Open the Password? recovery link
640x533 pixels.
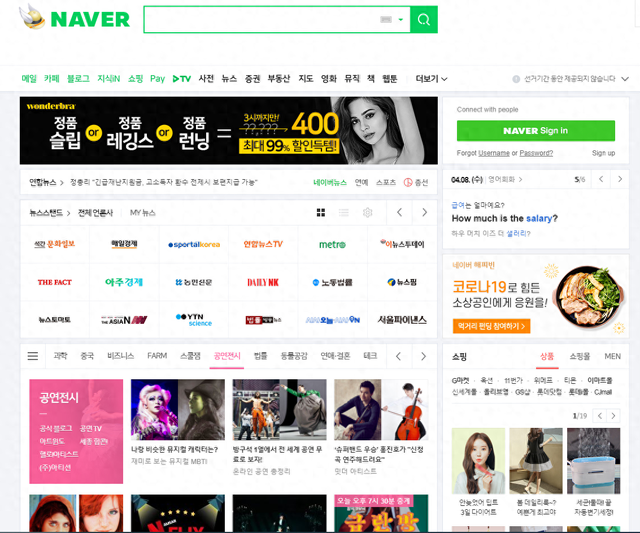[536, 153]
